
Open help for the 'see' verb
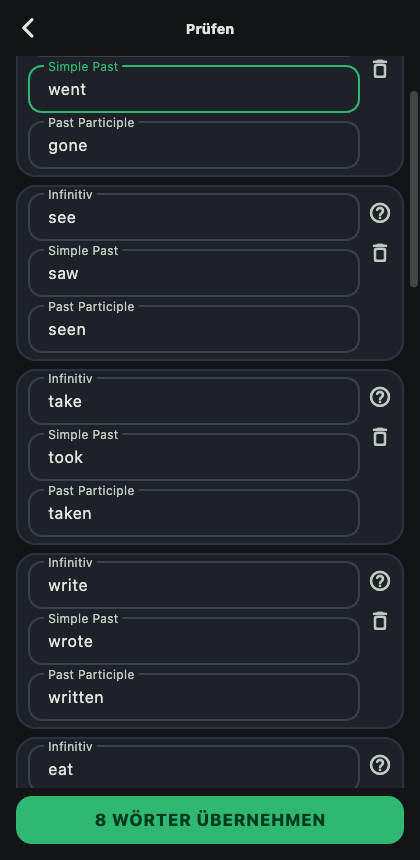[380, 213]
